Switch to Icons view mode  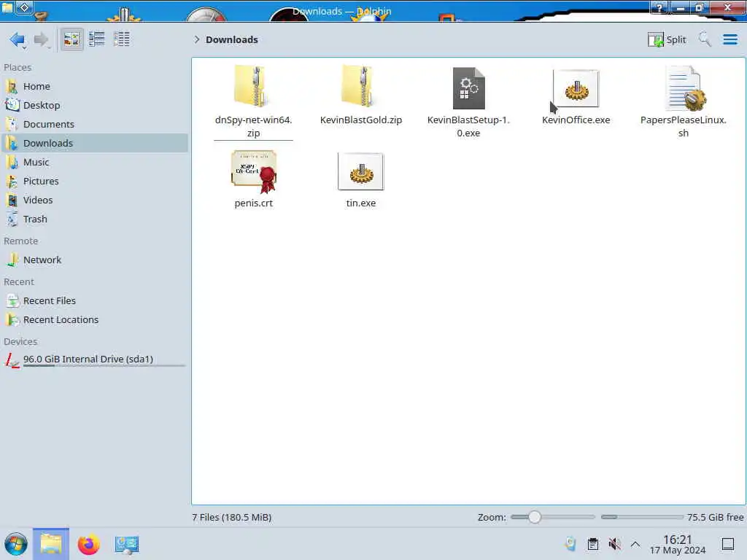pos(71,39)
